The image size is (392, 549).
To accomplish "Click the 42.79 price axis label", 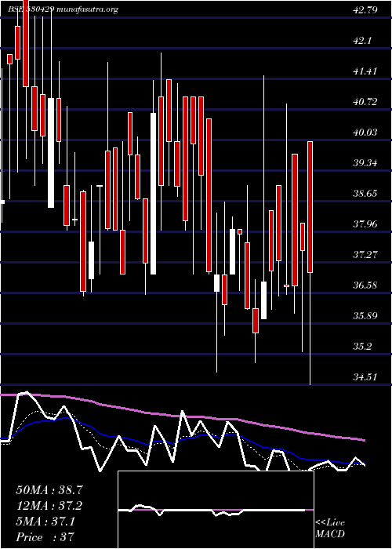I will (365, 9).
